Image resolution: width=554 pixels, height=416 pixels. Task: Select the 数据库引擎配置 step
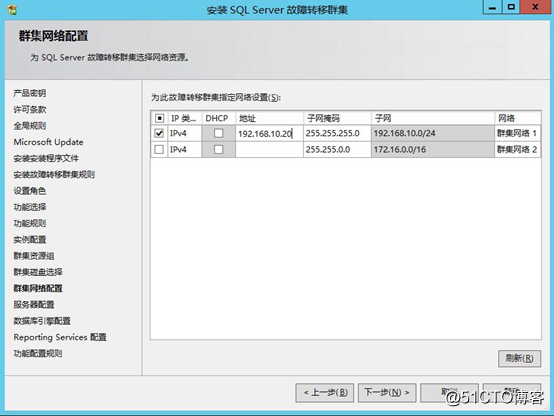(42, 321)
